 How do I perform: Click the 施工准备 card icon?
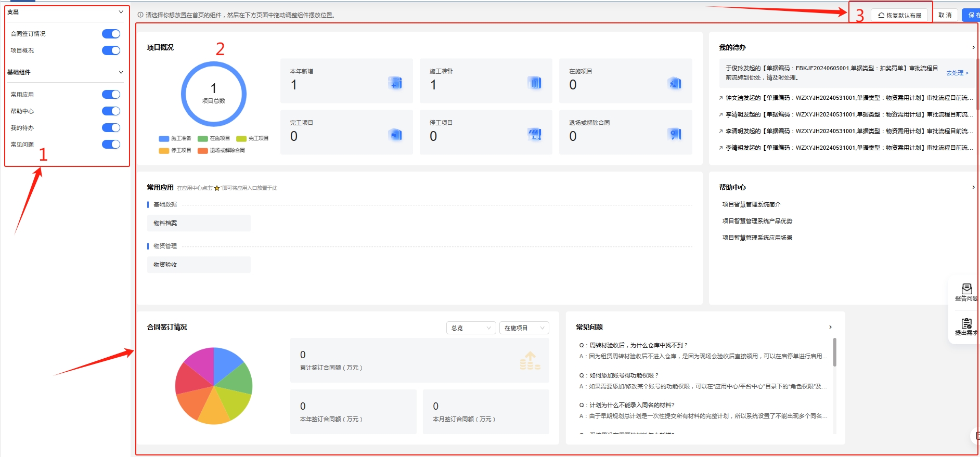535,83
